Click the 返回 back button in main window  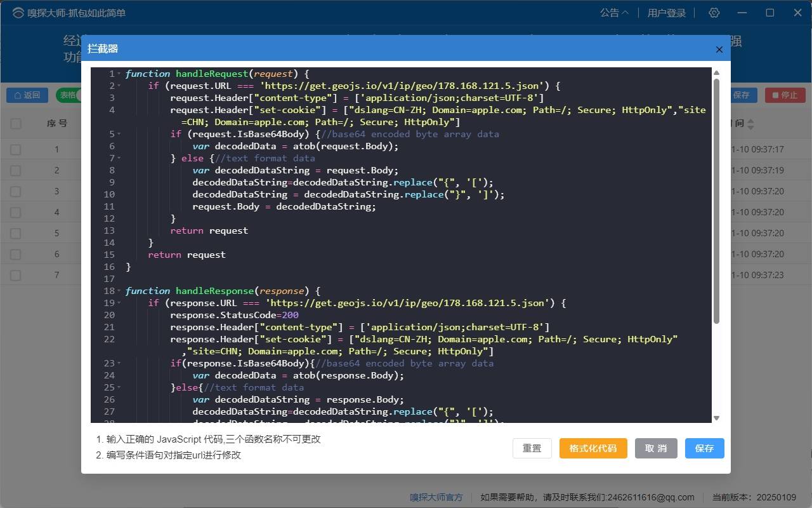pos(27,95)
